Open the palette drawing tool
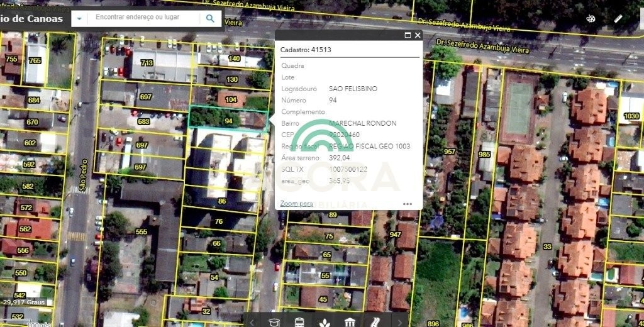The image size is (644, 327). [x=591, y=19]
